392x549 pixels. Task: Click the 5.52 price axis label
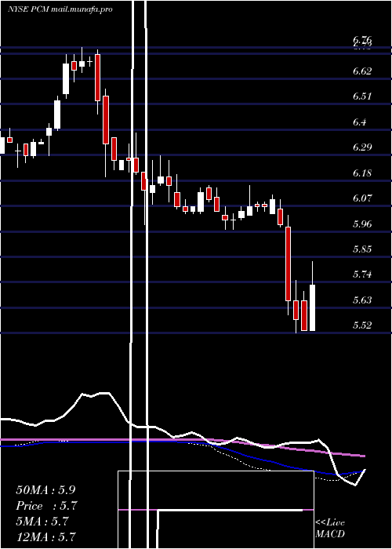pos(362,325)
